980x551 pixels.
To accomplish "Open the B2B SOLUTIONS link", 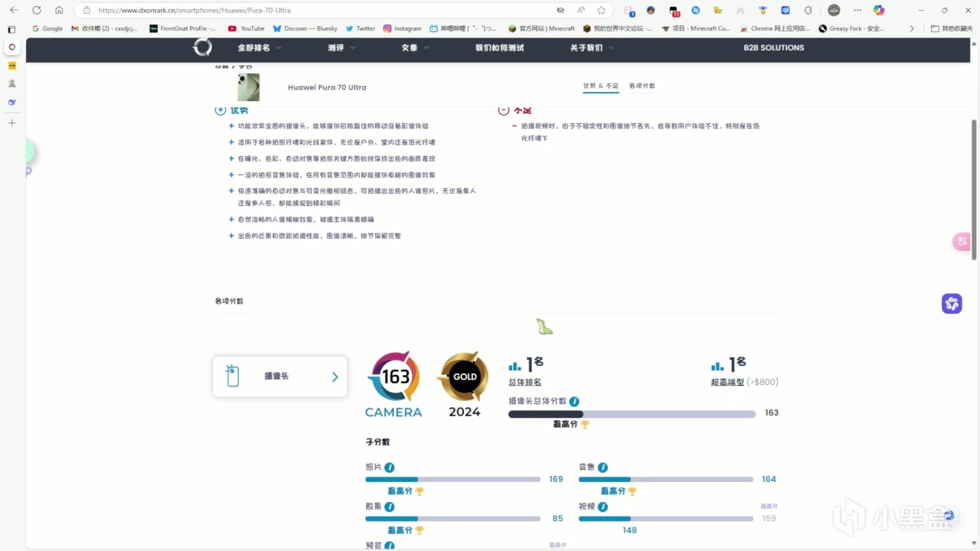I will point(773,47).
